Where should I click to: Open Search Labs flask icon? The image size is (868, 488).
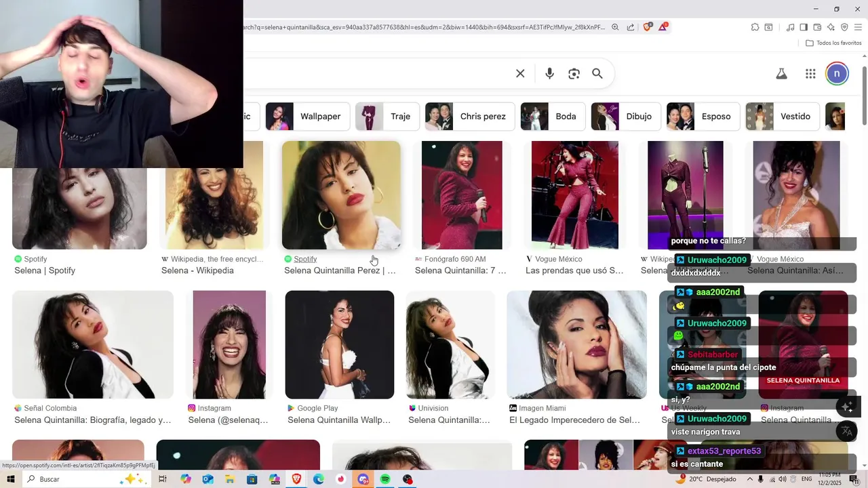[781, 73]
